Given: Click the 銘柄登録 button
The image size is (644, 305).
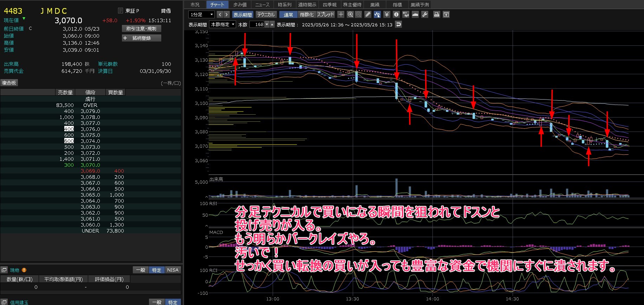Looking at the screenshot, I should click(x=142, y=38).
